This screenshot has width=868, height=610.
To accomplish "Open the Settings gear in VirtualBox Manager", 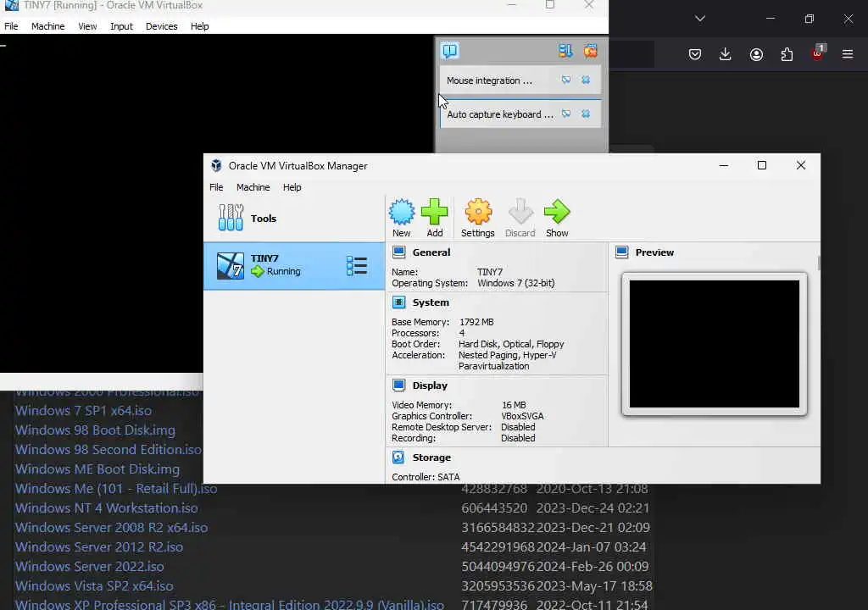I will 478,212.
